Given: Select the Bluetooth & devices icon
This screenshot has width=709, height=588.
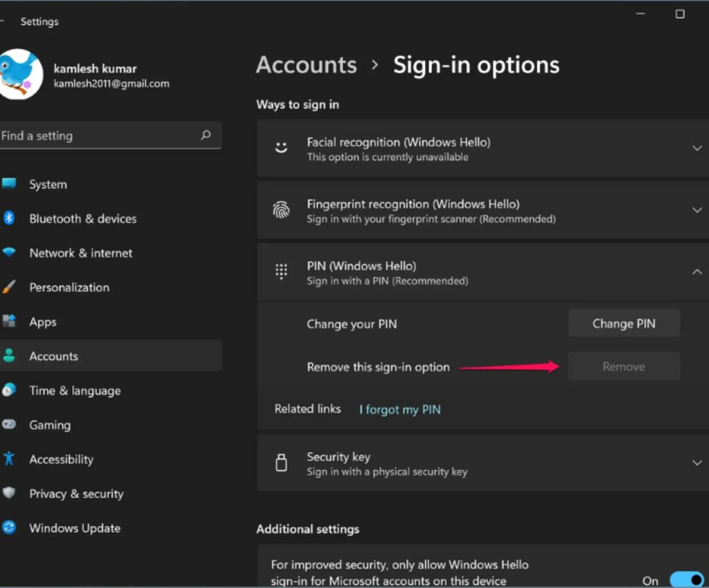Looking at the screenshot, I should 10,218.
